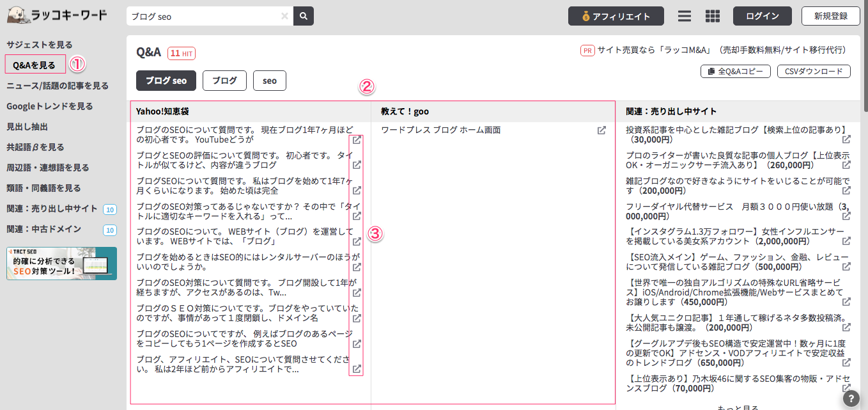Clear the search box with the X icon
The image size is (868, 410).
(284, 16)
